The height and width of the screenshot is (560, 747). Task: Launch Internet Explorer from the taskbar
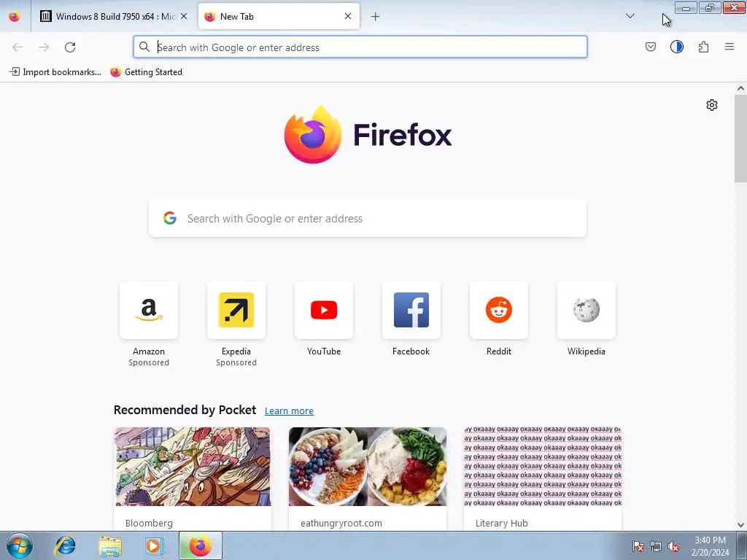tap(65, 546)
